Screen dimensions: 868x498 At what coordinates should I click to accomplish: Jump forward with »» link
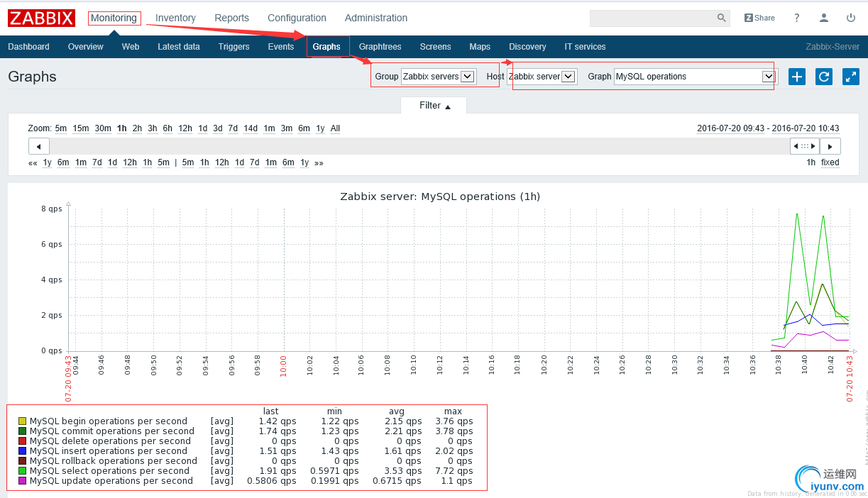click(319, 162)
